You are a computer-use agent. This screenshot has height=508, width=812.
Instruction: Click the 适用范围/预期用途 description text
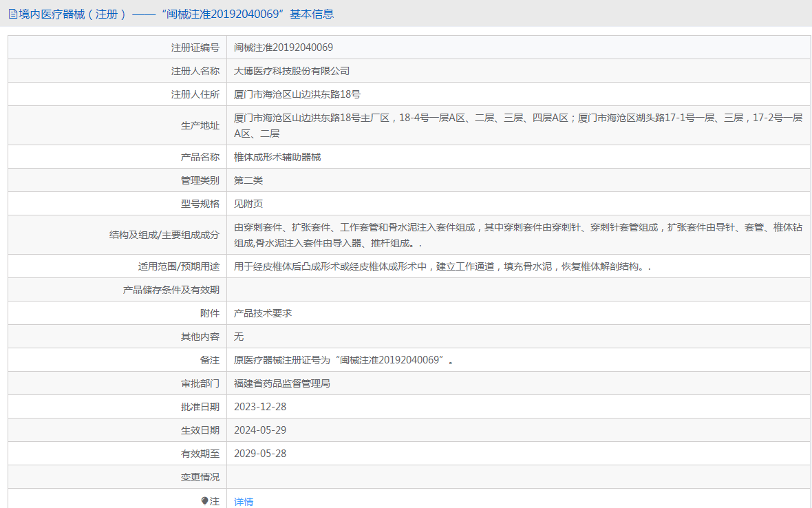(x=442, y=266)
